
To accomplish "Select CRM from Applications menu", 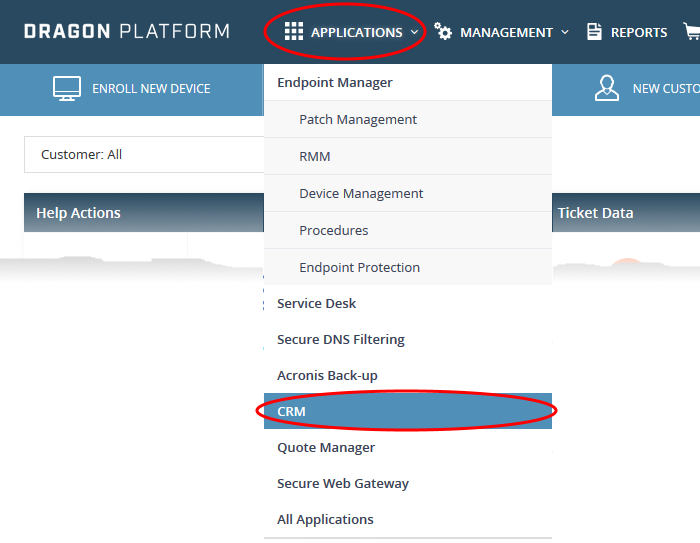I will 408,411.
